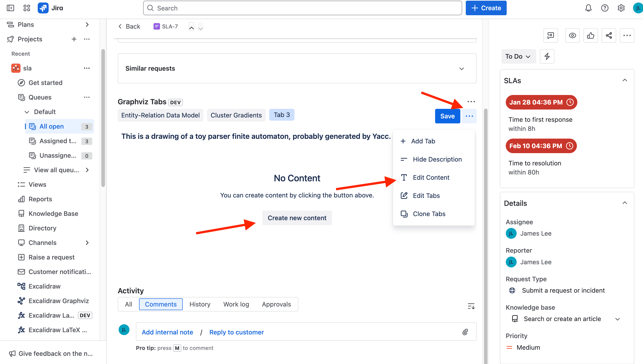The image size is (643, 364).
Task: Expand View all queues
Action: [x=87, y=170]
